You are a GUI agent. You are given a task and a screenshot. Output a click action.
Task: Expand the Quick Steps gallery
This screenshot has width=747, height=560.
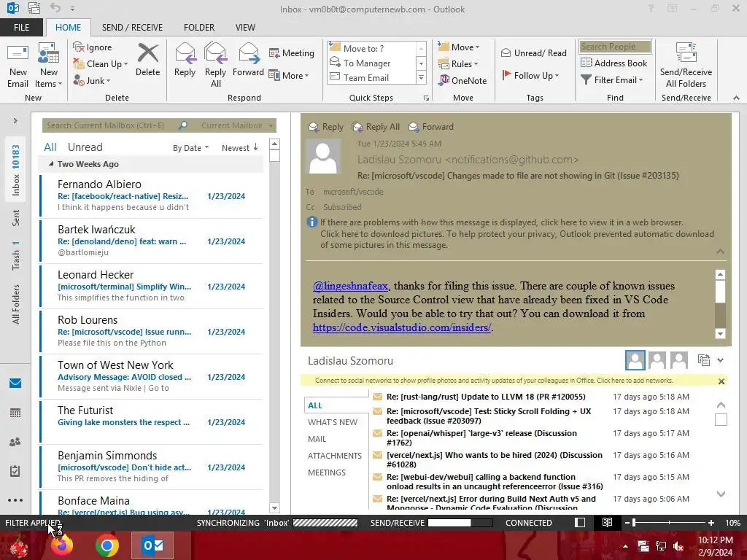pos(421,77)
